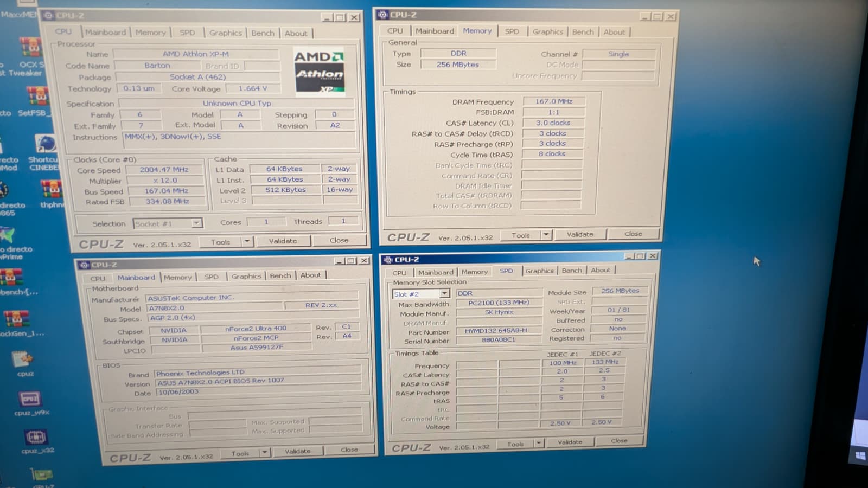Viewport: 868px width, 488px height.
Task: Click Tools button in the processor window
Action: click(220, 242)
